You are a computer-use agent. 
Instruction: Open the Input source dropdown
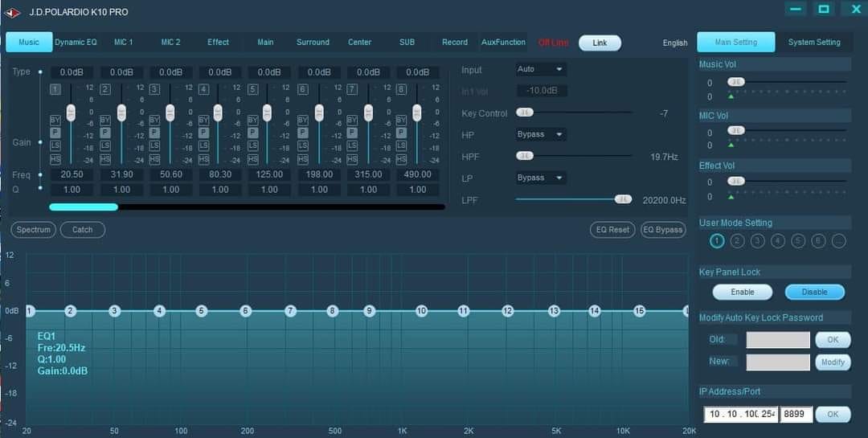click(541, 70)
